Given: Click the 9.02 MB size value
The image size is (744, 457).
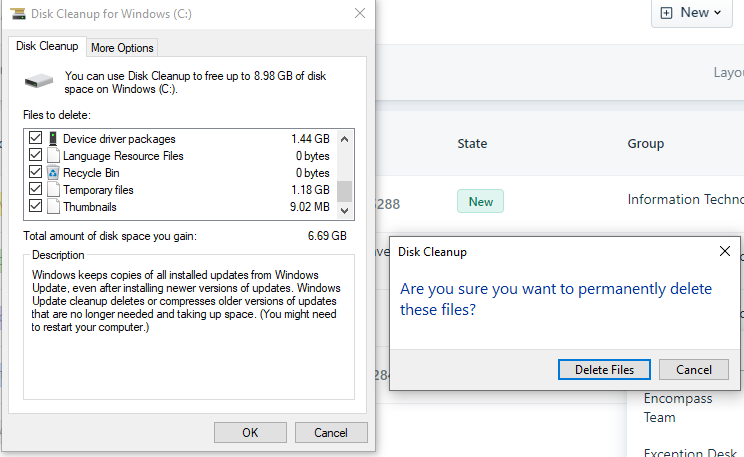Looking at the screenshot, I should (309, 207).
